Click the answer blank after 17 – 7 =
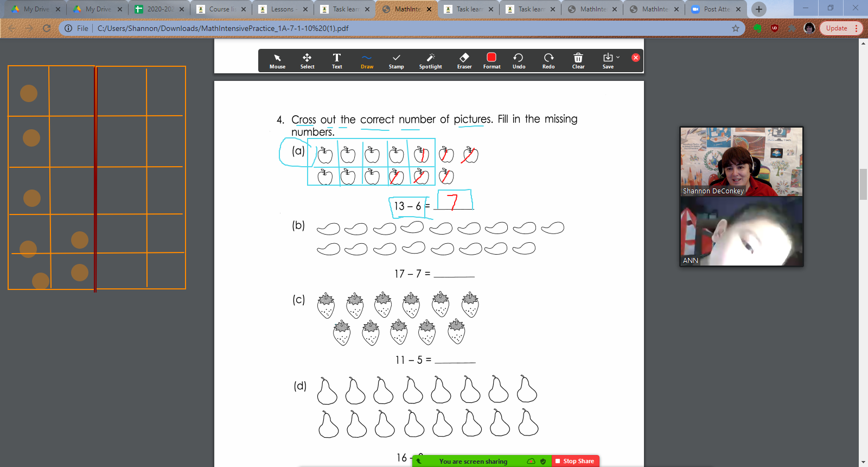 click(454, 273)
